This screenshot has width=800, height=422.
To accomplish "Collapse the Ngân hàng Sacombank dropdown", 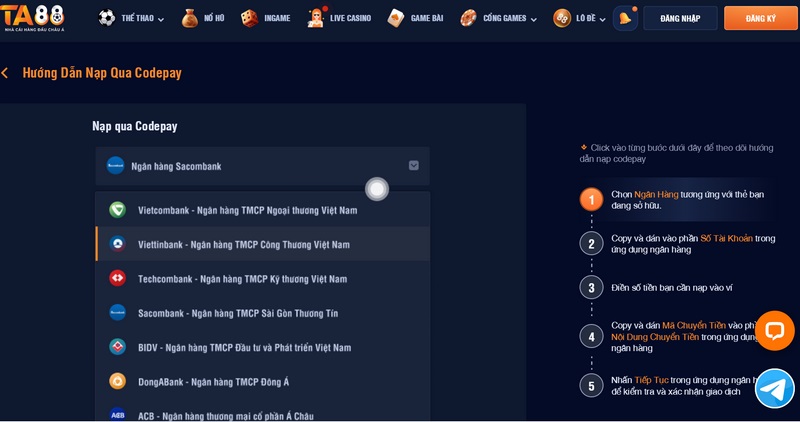I will coord(413,166).
